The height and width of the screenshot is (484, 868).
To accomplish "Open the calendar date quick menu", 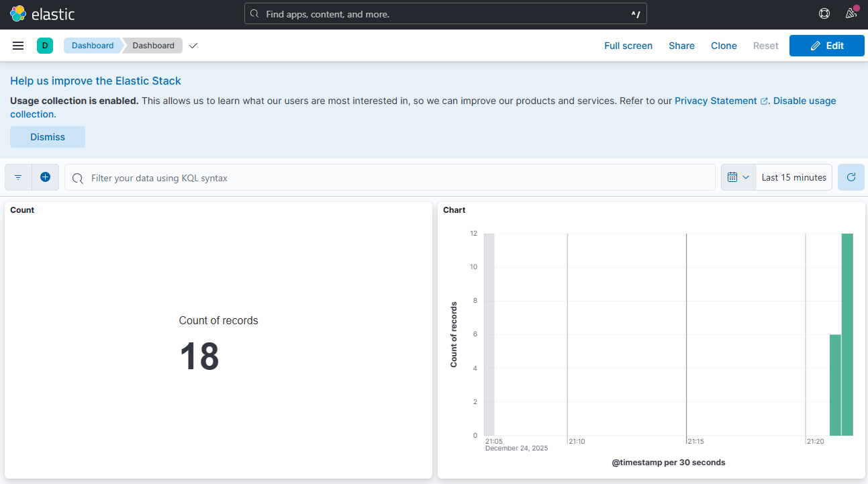I will [x=738, y=177].
